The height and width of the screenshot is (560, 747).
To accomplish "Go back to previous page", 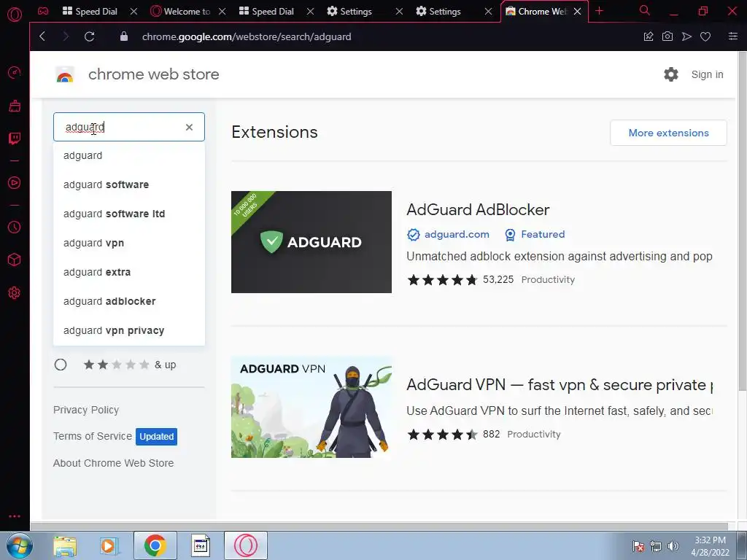I will [x=42, y=36].
